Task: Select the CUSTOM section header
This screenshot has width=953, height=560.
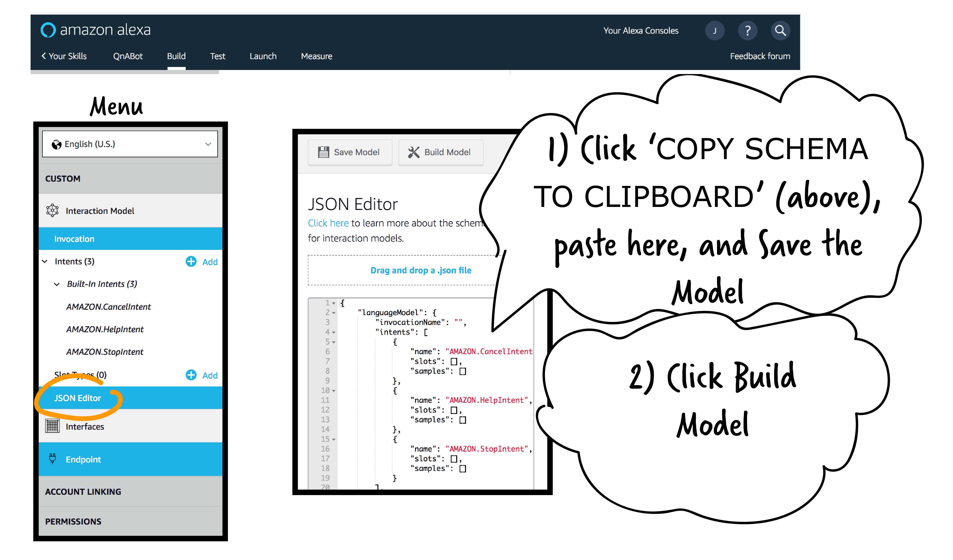Action: coord(130,178)
